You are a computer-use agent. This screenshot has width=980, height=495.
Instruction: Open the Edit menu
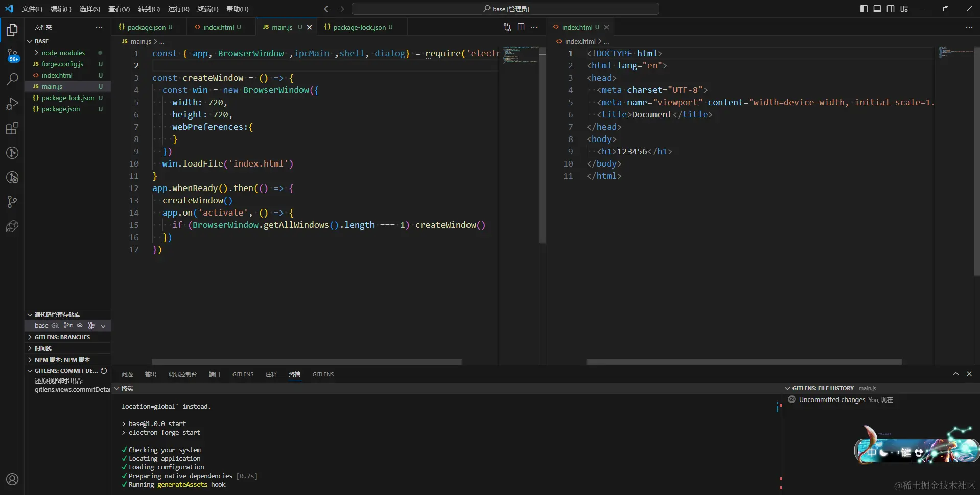pos(61,9)
